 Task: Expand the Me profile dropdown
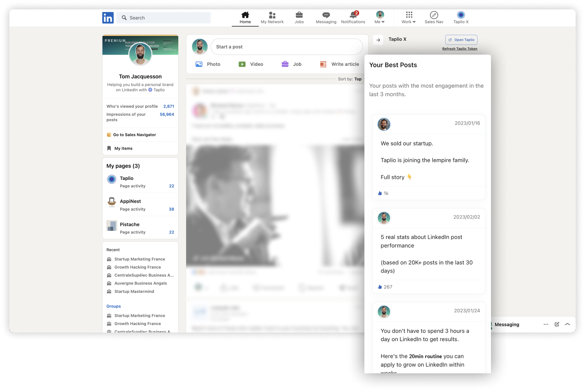point(380,18)
